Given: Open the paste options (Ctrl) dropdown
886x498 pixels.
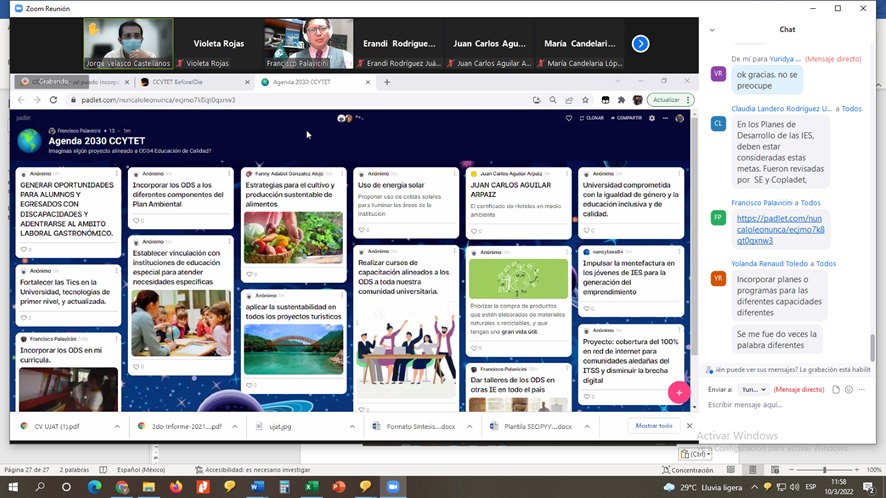Looking at the screenshot, I should click(695, 454).
